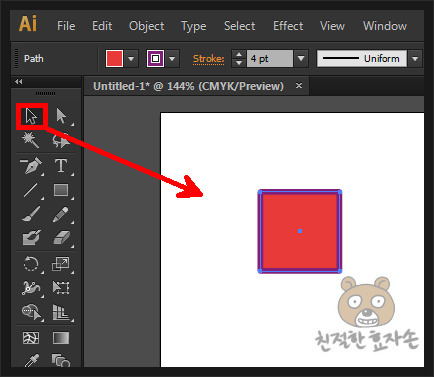Select the Selection tool black arrow
Viewport: 434px width, 377px height.
tap(32, 116)
